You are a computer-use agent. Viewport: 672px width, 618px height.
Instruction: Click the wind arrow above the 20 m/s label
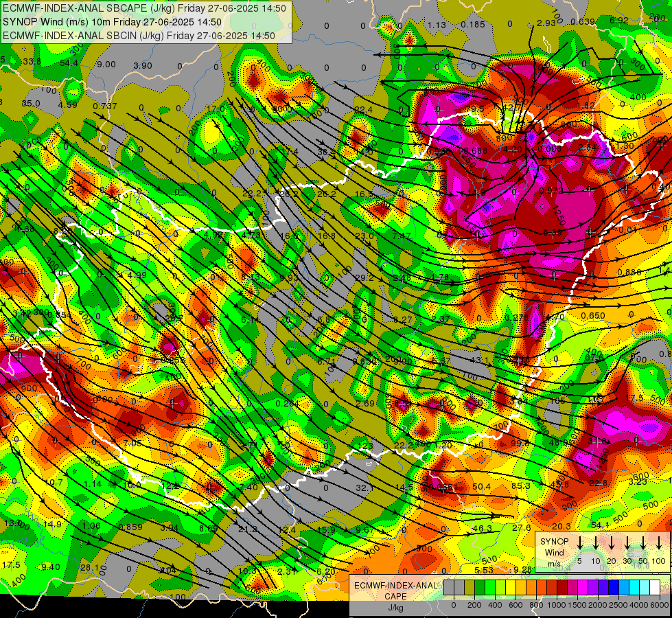click(x=611, y=542)
